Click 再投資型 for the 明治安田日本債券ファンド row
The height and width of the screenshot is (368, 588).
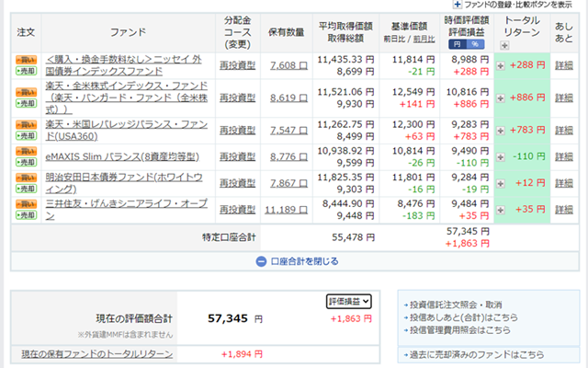pos(237,182)
